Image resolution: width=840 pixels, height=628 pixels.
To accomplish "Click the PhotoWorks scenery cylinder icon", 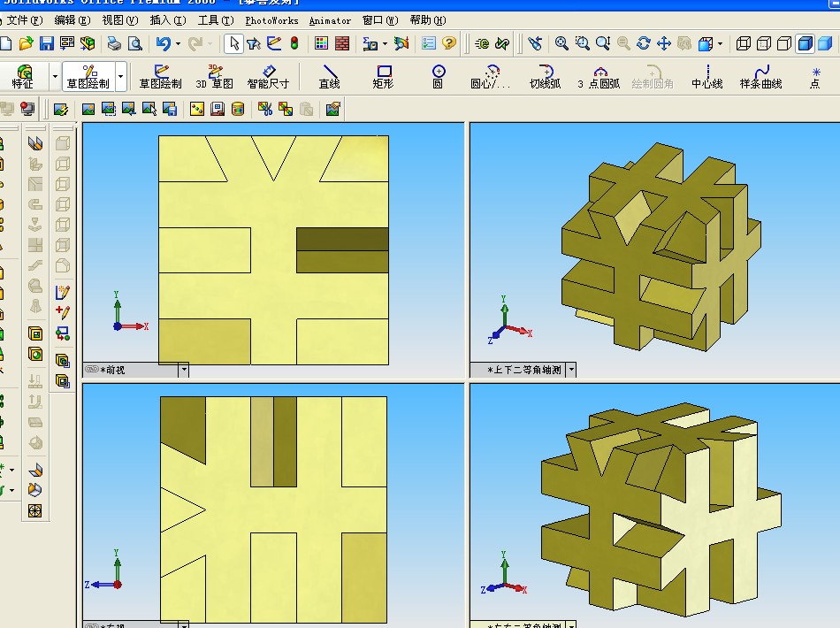I will (x=238, y=110).
